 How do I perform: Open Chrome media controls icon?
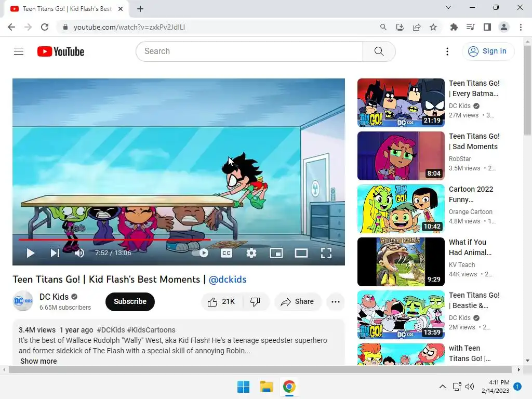[x=470, y=27]
